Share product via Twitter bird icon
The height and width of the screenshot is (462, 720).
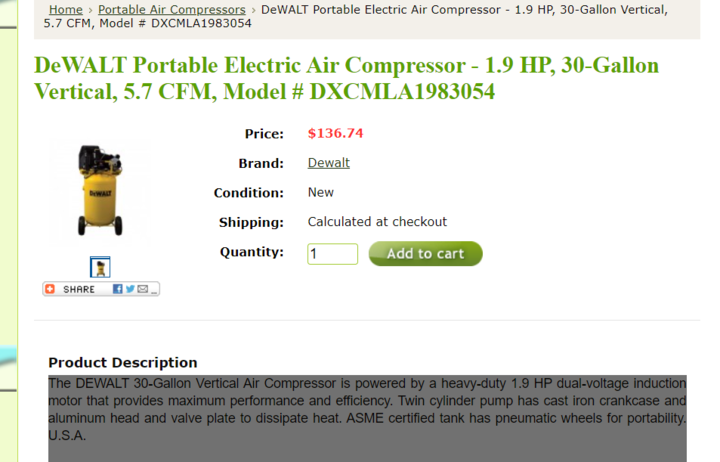pyautogui.click(x=130, y=289)
